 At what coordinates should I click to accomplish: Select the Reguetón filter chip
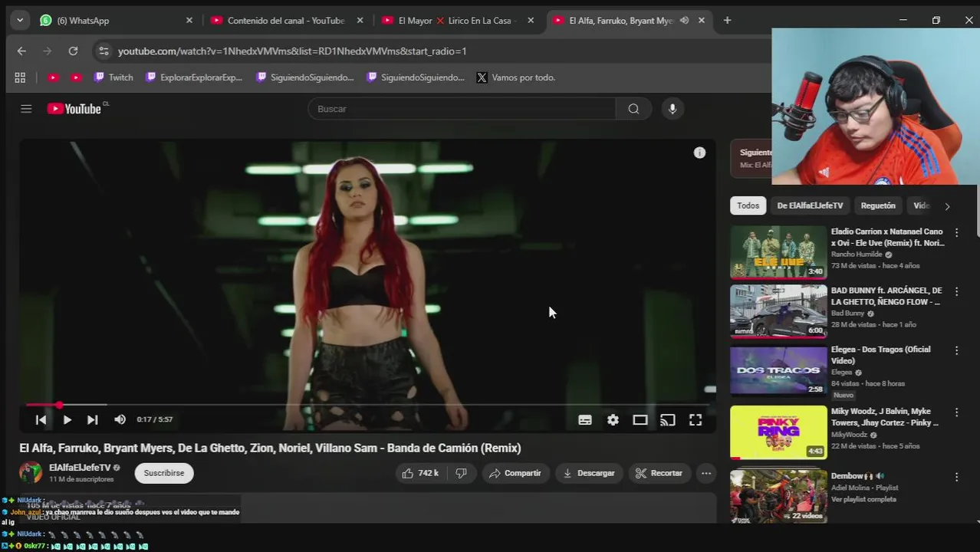(x=878, y=205)
